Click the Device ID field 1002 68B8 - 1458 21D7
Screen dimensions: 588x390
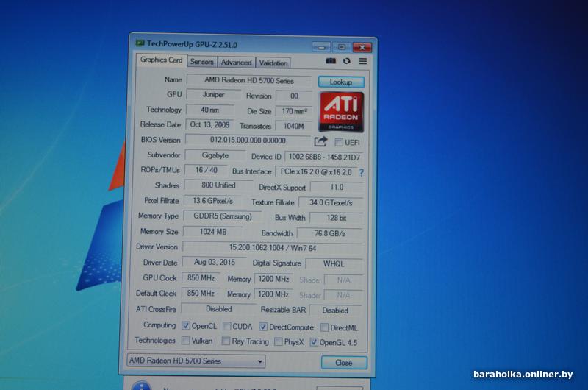(324, 157)
